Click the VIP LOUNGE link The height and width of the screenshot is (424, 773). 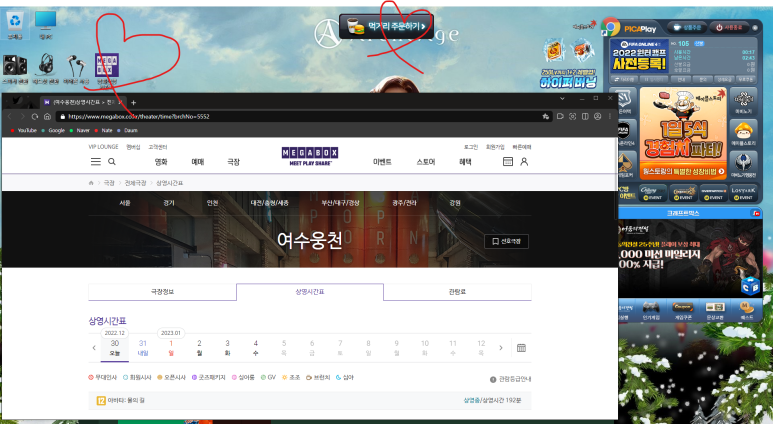tap(104, 147)
